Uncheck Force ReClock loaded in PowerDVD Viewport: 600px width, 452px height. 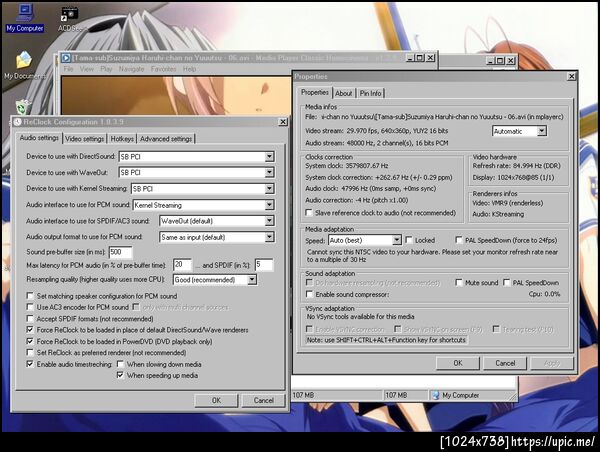[x=30, y=341]
